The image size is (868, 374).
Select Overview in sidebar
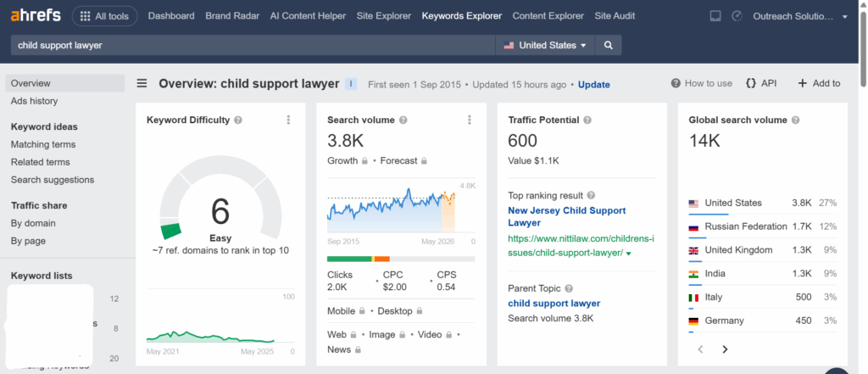(x=65, y=83)
